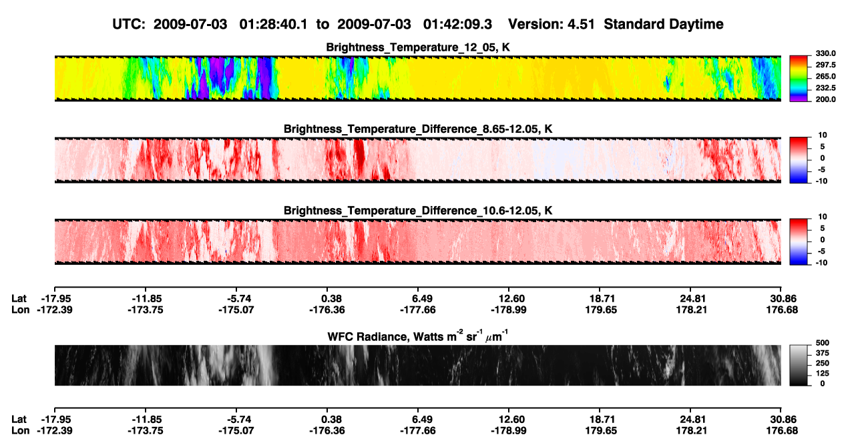This screenshot has width=868, height=445.
Task: Click the 265.0 colorbar tick label
Action: click(x=827, y=77)
